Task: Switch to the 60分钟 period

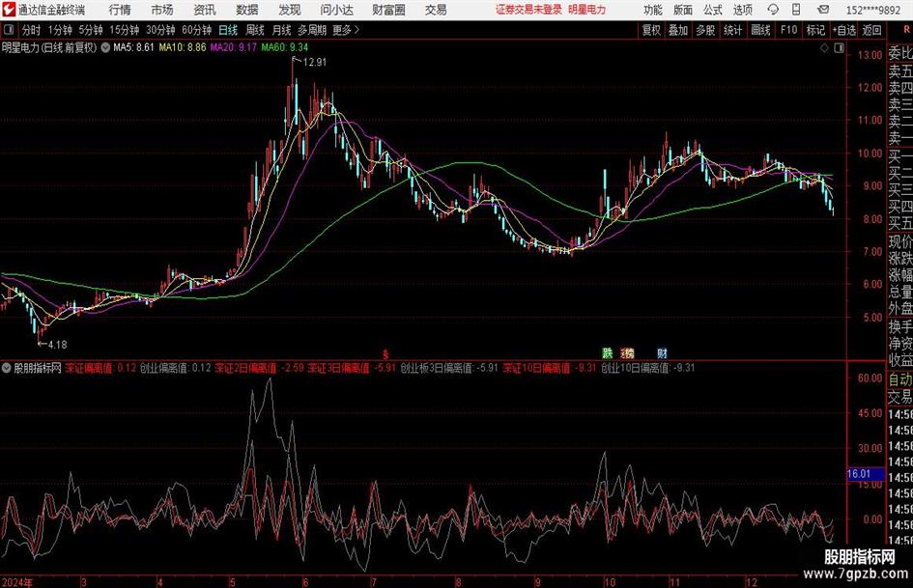Action: (197, 30)
